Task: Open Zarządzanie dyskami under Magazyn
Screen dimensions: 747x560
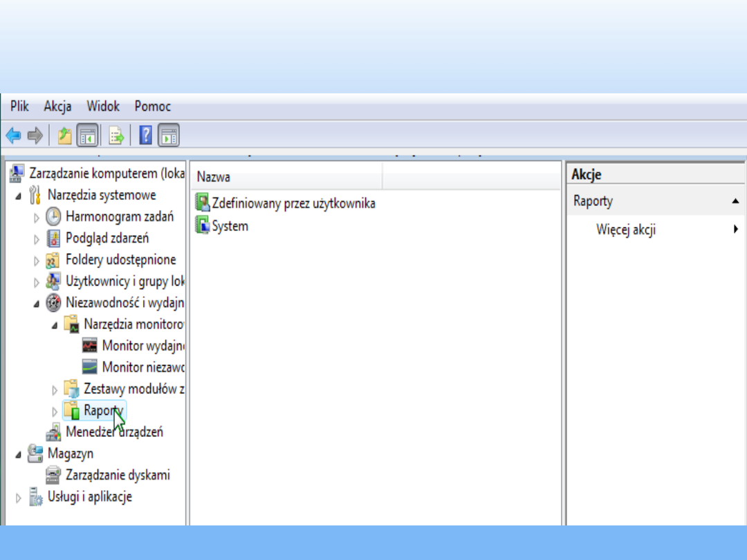Action: (118, 475)
